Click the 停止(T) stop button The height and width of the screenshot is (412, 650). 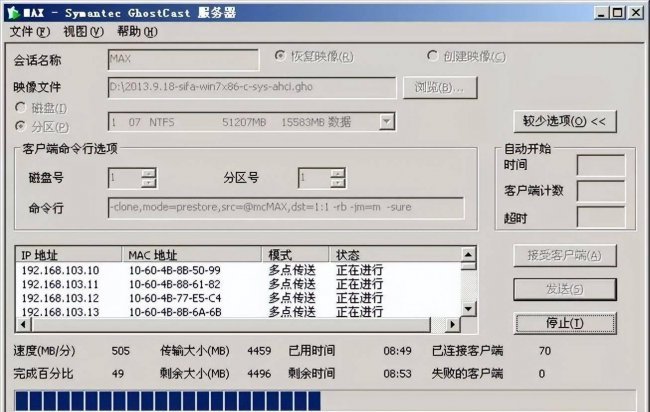(565, 323)
